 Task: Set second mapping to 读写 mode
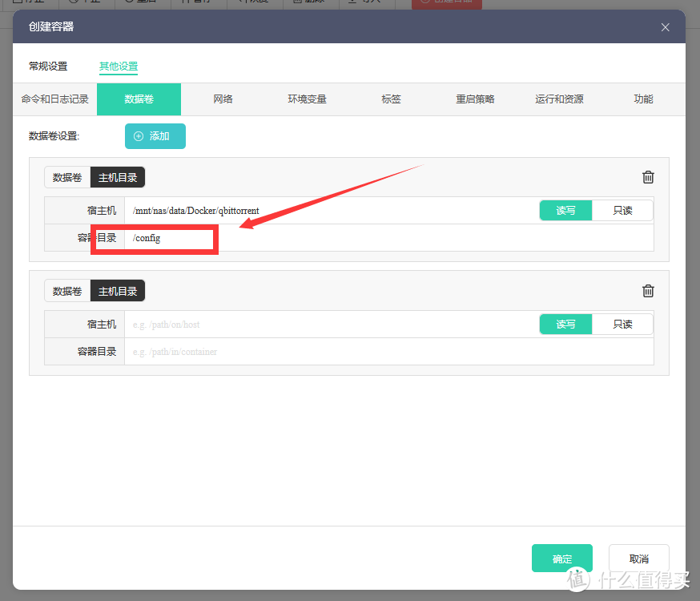[565, 325]
